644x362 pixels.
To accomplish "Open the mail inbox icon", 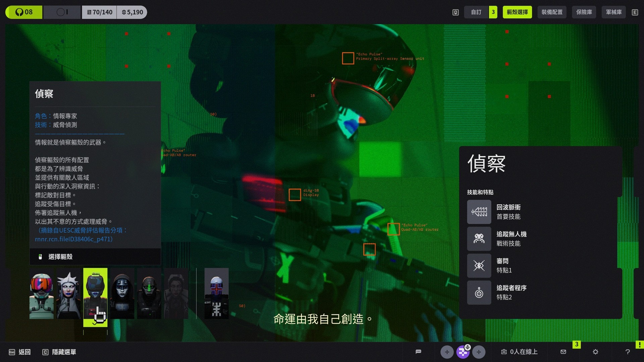I will click(x=563, y=352).
